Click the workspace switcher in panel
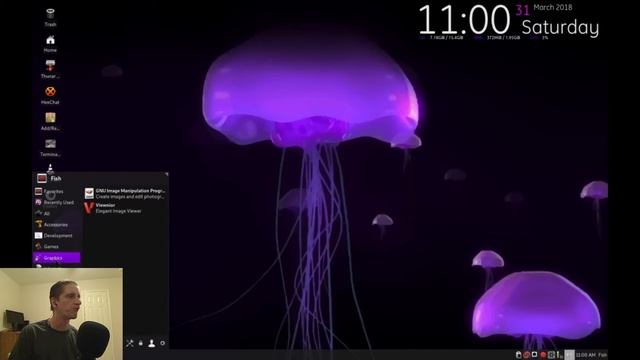This screenshot has width=640, height=360. tap(569, 355)
